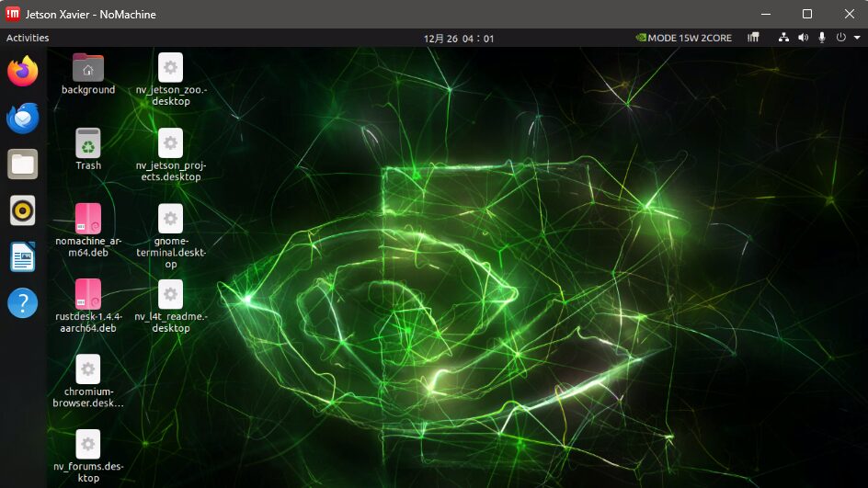Select the nomachine_arm64.deb package file
This screenshot has height=488, width=868.
88,219
